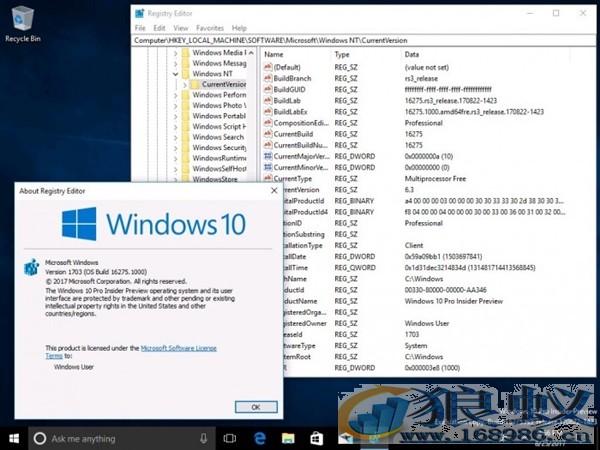
Task: Click the Windows 10 Pro Insider Preview data
Action: 453,301
